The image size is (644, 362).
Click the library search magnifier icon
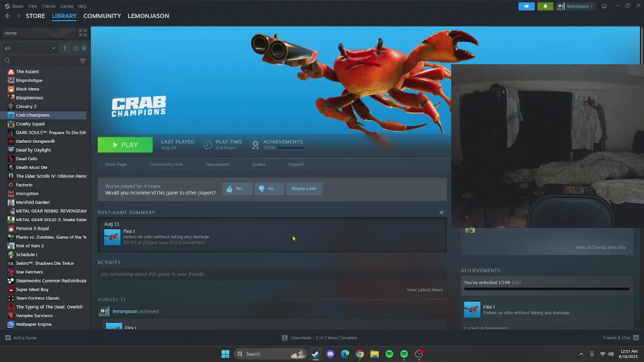(x=7, y=61)
